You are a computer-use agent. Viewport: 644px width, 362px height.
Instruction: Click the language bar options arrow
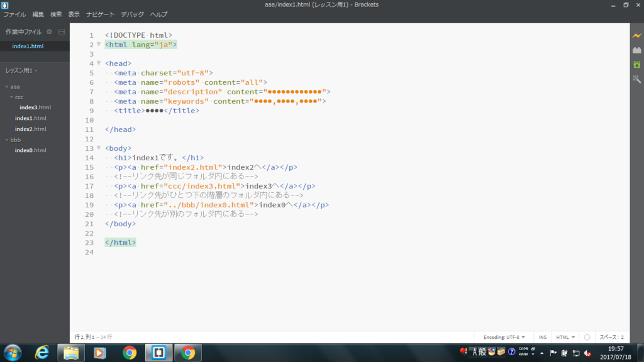pyautogui.click(x=533, y=354)
